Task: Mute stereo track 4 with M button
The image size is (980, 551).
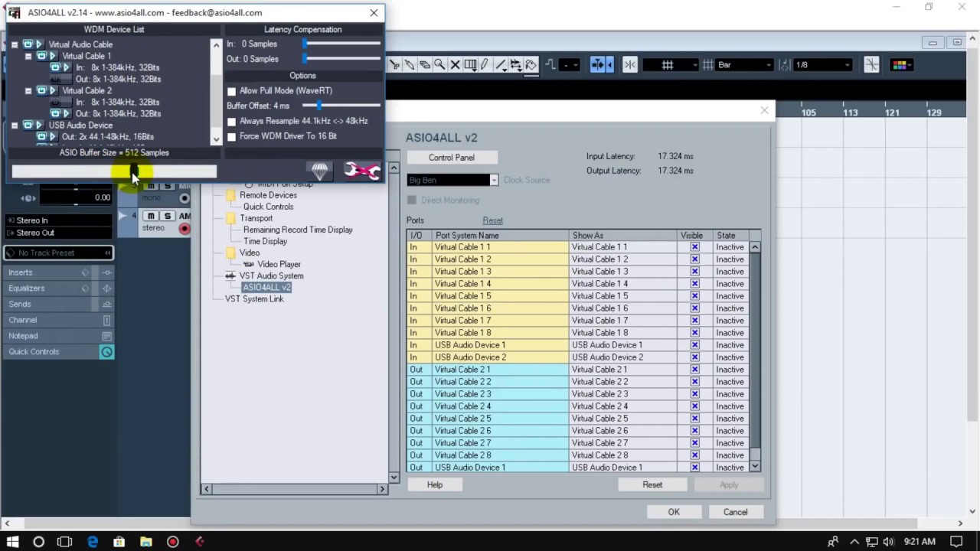Action: coord(151,216)
